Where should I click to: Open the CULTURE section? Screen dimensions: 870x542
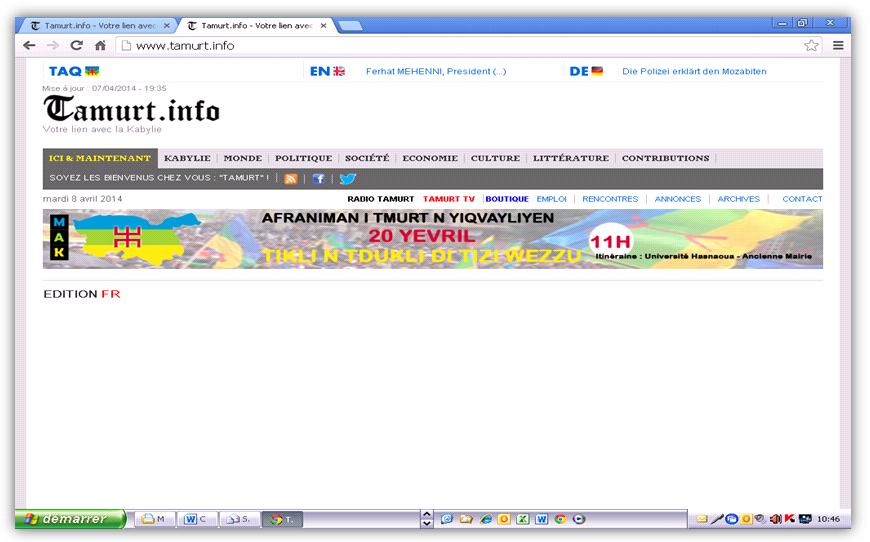495,158
